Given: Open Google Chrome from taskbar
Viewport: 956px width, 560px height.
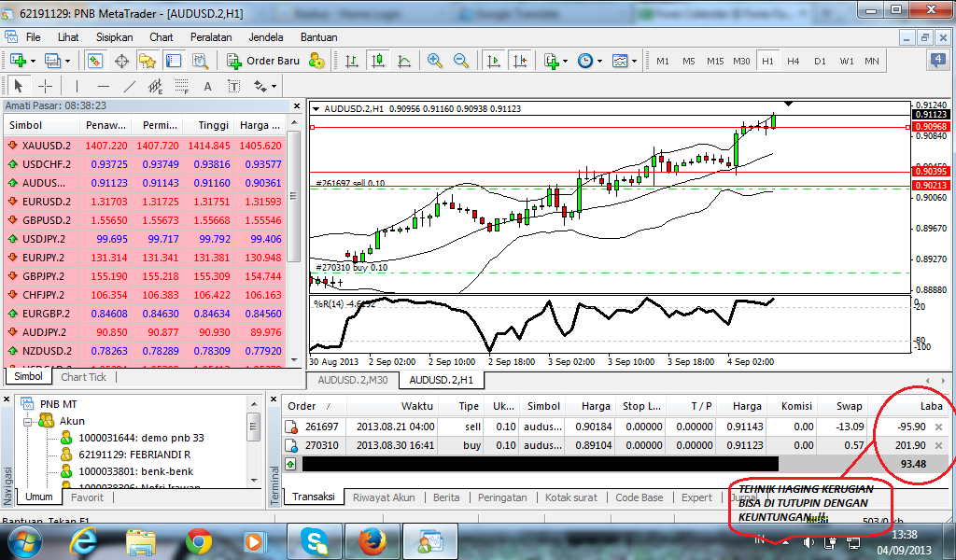Looking at the screenshot, I should (x=198, y=541).
